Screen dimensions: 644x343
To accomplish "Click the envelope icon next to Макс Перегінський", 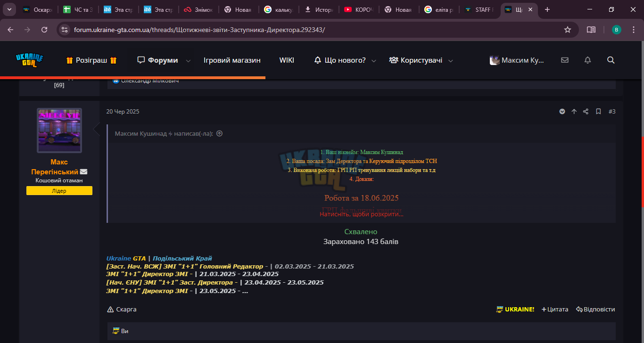I will 83,172.
